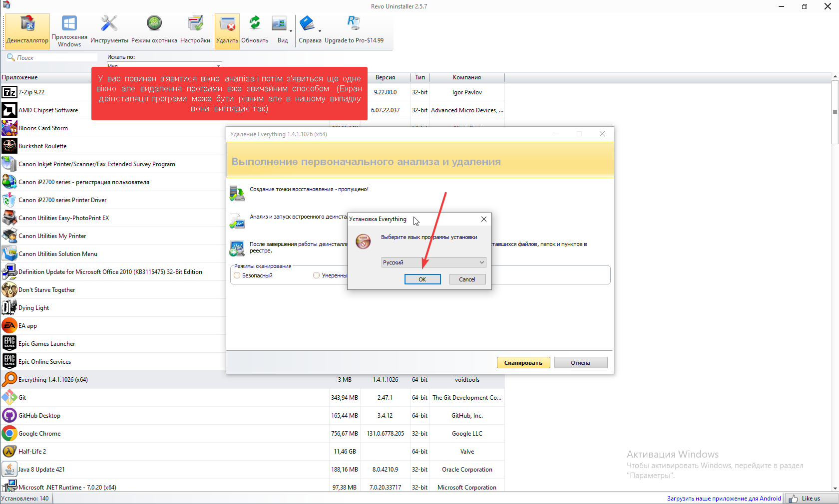Select Google Chrome icon
The image size is (839, 504).
point(9,434)
